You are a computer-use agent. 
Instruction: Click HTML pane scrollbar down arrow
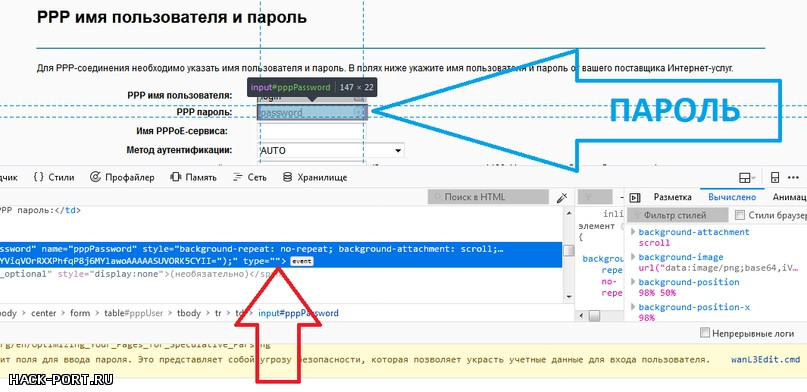[x=569, y=297]
